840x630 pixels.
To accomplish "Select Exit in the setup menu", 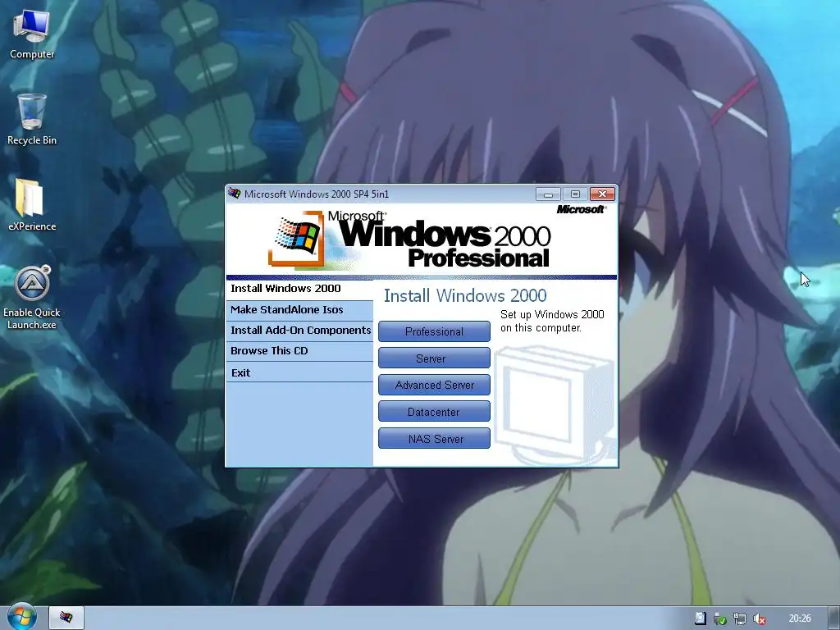I will pos(299,372).
